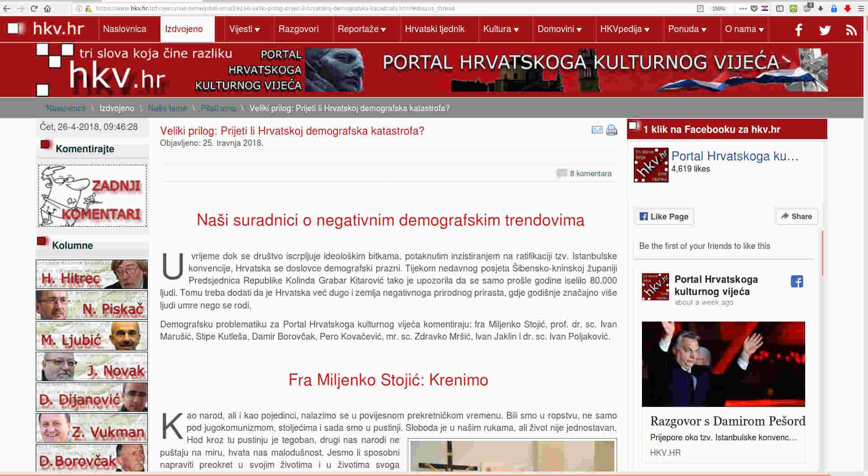Viewport: 868px width, 476px height.
Task: Click the RSS feed icon
Action: (x=851, y=30)
